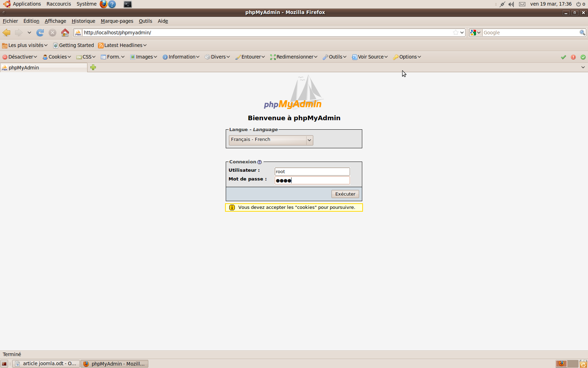
Task: Click the Exécuter login button
Action: [x=345, y=194]
